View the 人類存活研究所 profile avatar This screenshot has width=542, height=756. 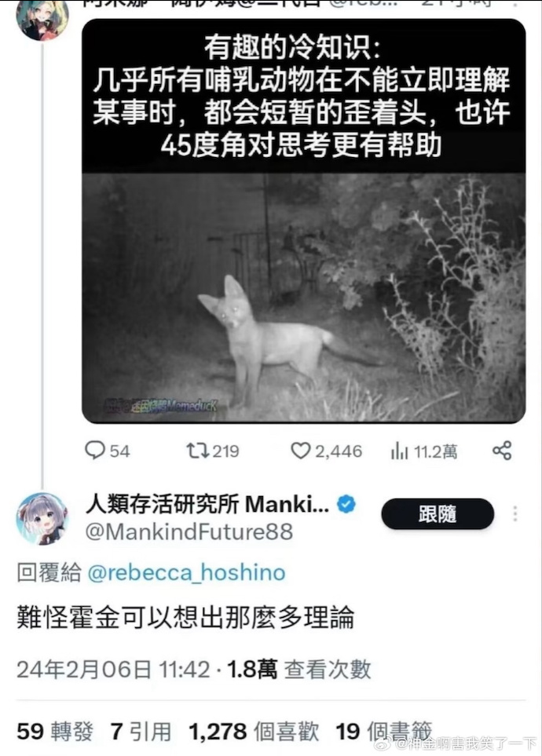click(x=42, y=518)
